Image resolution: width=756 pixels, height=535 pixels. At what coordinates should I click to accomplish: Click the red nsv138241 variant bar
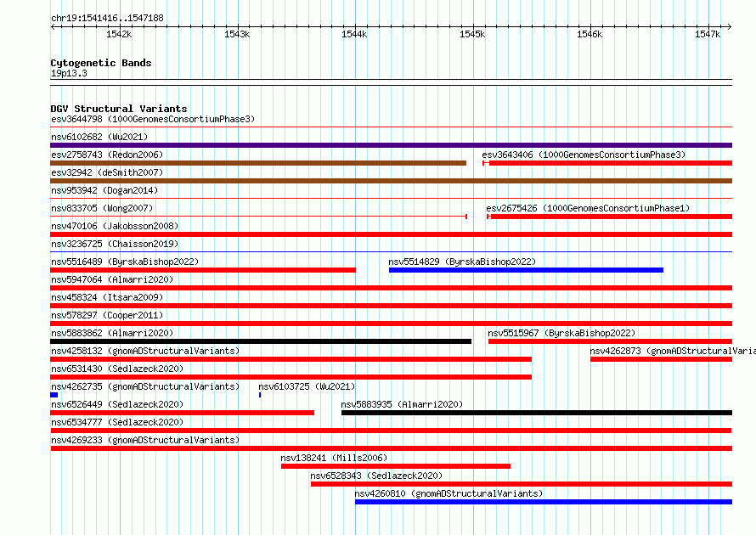point(396,466)
